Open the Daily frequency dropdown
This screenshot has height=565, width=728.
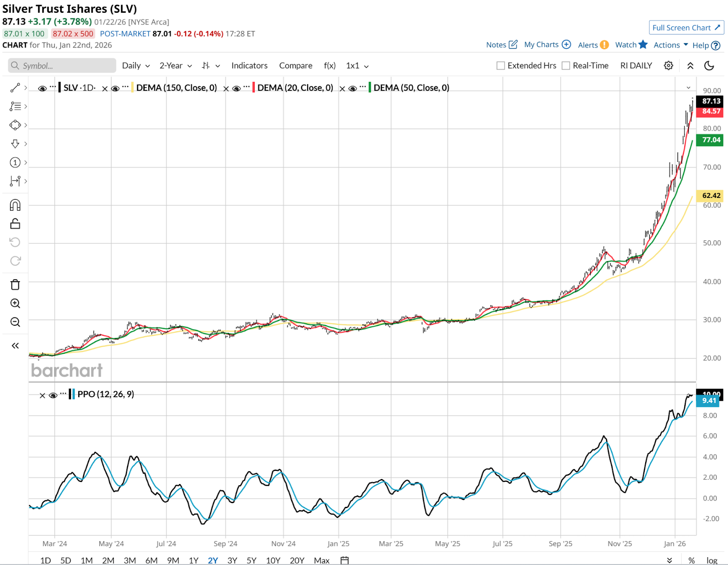coord(136,66)
